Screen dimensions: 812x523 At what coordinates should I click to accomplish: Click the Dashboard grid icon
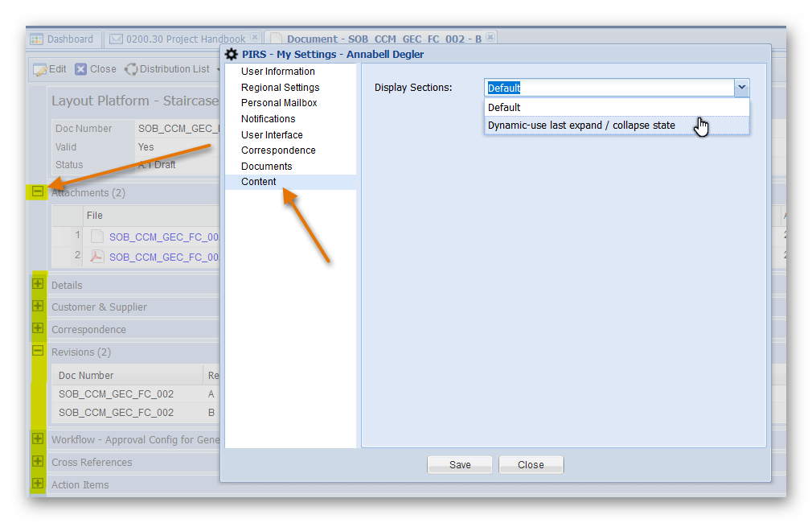tap(36, 39)
